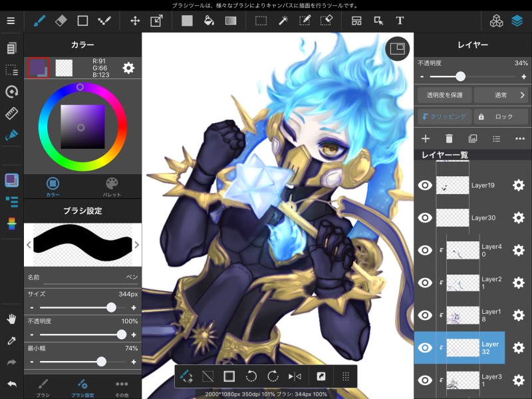This screenshot has height=399, width=532.
Task: Delete the layer with trash icon
Action: [449, 138]
